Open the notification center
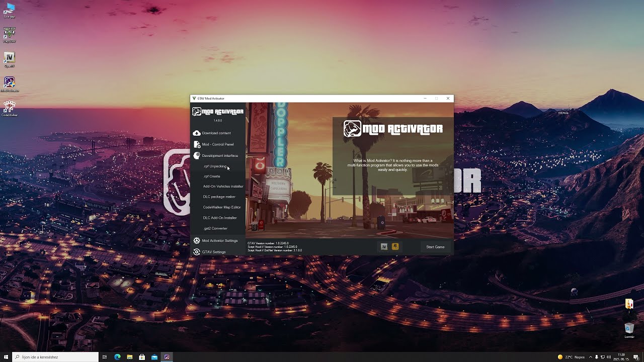 click(636, 357)
